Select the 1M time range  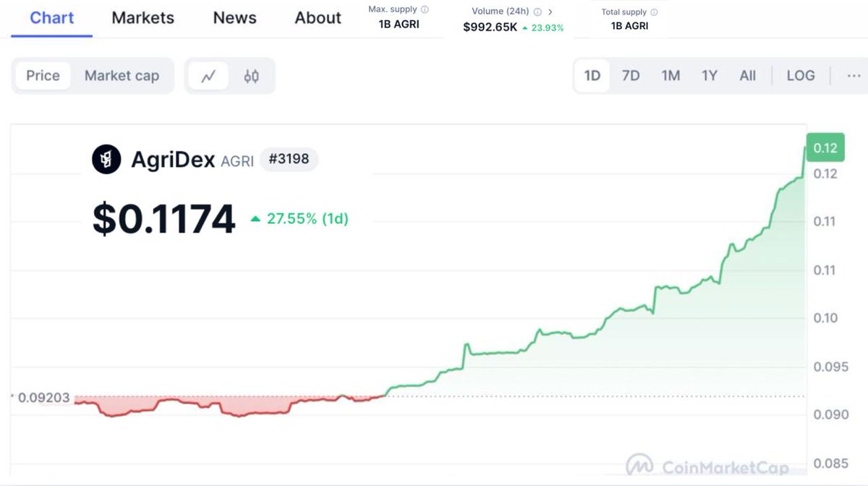tap(671, 76)
